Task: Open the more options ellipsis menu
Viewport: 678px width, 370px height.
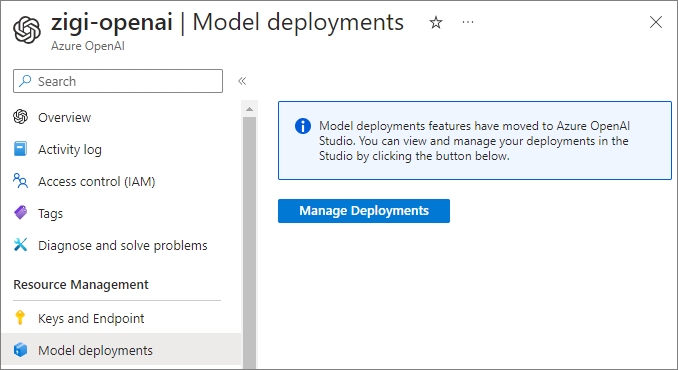Action: coord(468,22)
